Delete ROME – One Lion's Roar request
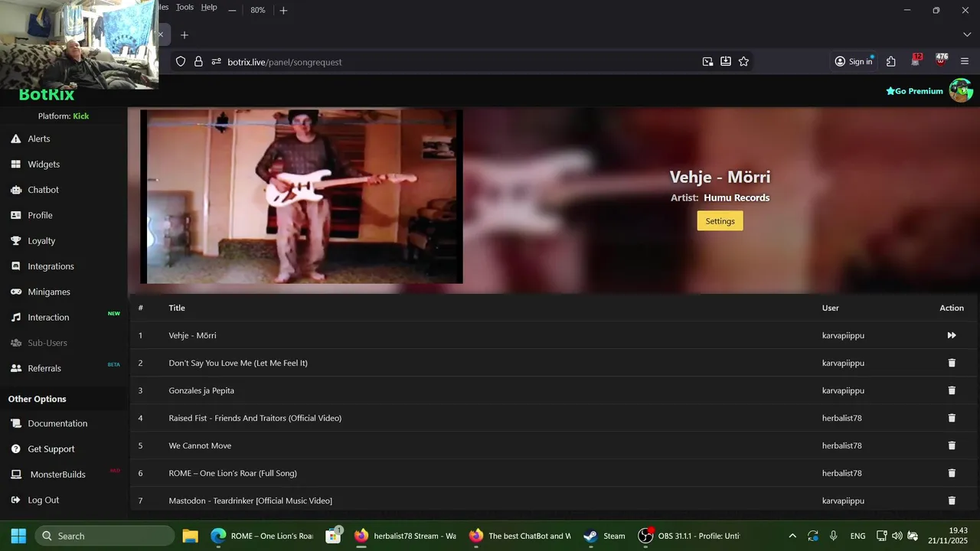 coord(952,473)
